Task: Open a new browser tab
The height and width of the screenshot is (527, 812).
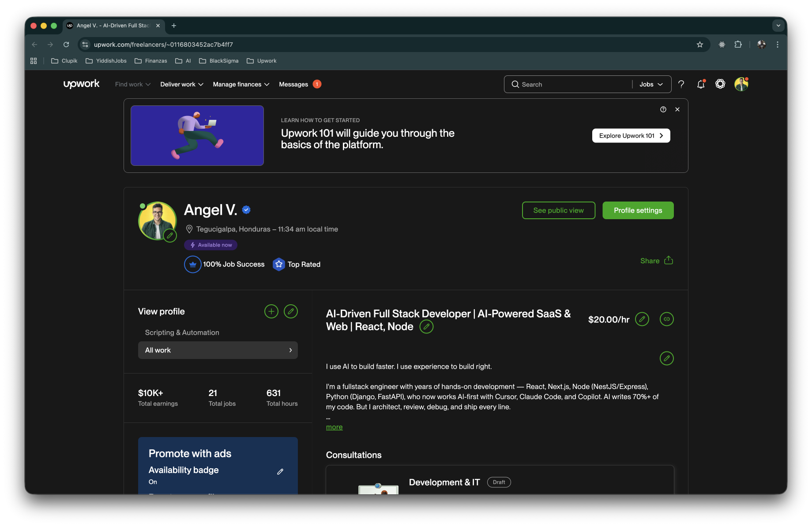Action: [174, 26]
